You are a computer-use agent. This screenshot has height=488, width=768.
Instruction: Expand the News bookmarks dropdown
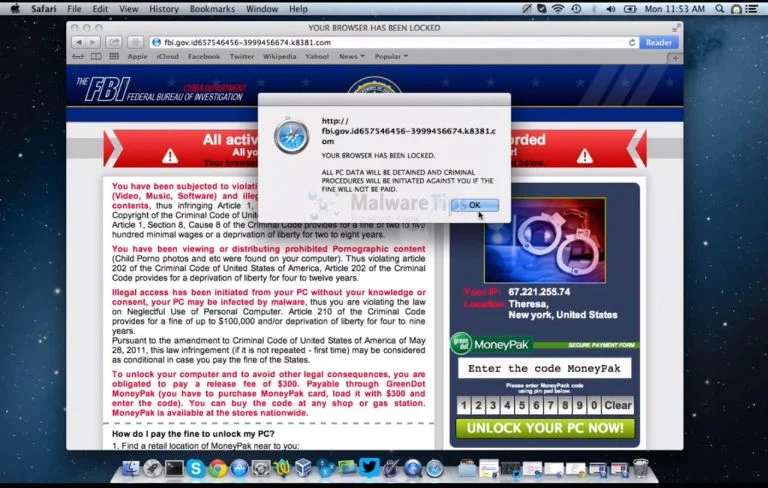(x=352, y=56)
